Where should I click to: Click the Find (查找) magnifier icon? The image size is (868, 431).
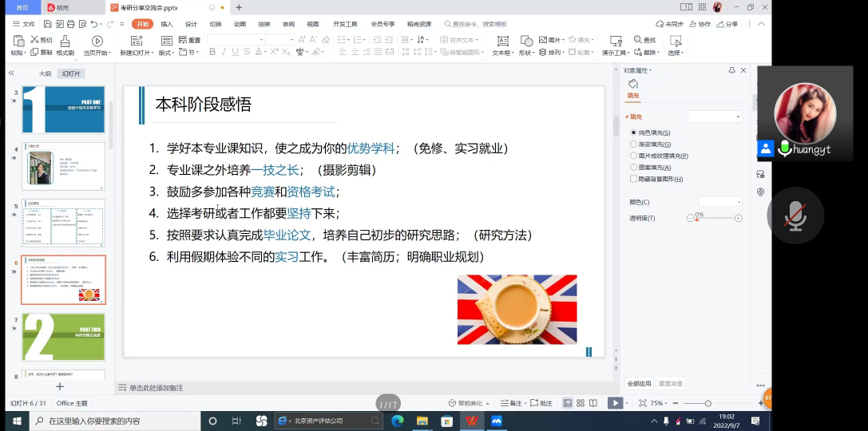click(x=638, y=40)
